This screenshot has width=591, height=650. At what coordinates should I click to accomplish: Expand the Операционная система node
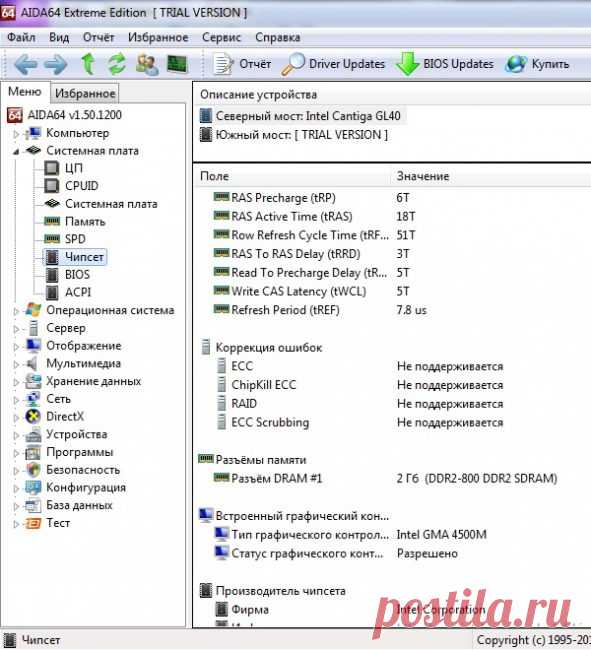[16, 310]
